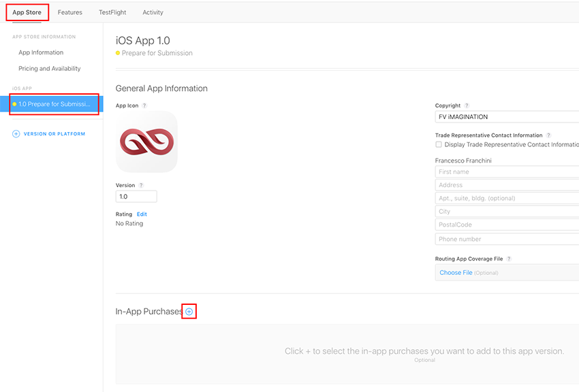Open Pricing and Availability section
Viewport: 579px width, 392px height.
pyautogui.click(x=50, y=69)
